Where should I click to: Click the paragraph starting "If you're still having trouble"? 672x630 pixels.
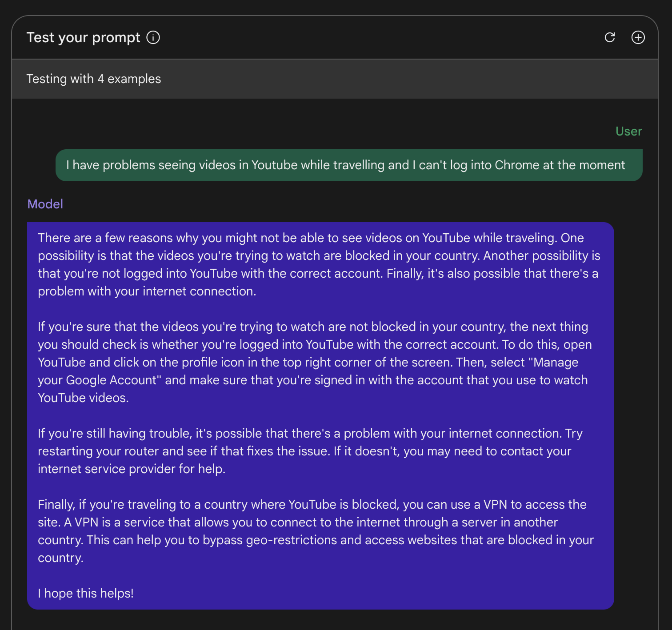pyautogui.click(x=310, y=451)
